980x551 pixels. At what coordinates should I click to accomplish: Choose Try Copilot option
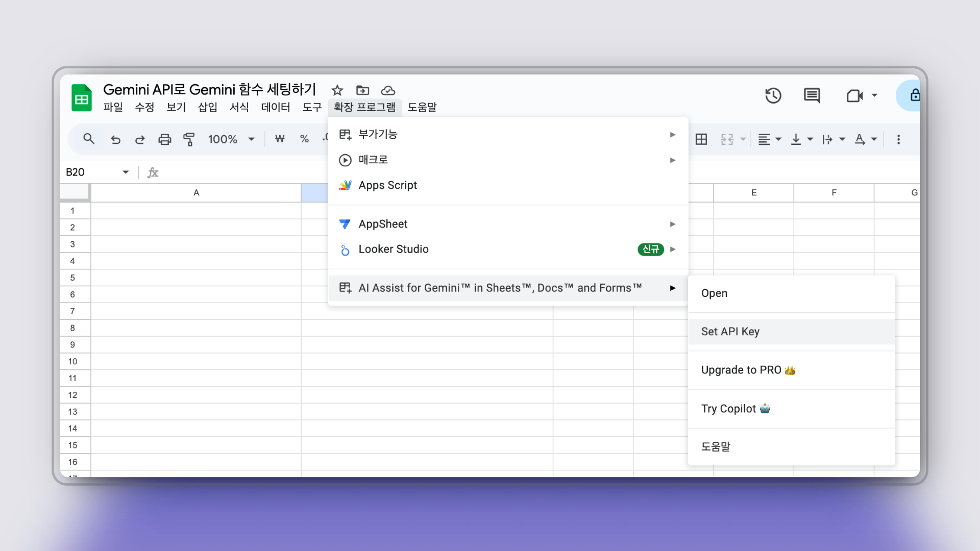(x=792, y=409)
